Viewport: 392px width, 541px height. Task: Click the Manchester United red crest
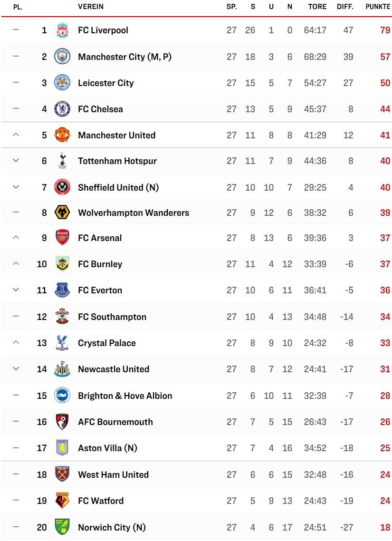pos(62,135)
